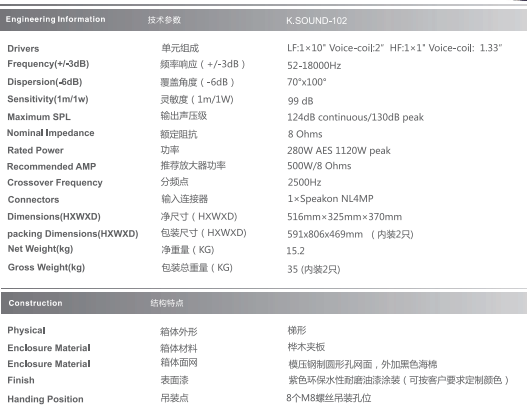Click the Dispersion(-6dB) label
527x413 pixels.
45,82
